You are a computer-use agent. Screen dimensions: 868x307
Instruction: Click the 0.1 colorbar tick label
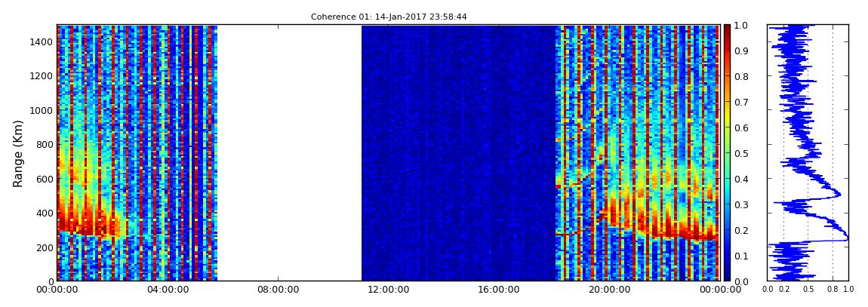pyautogui.click(x=743, y=256)
